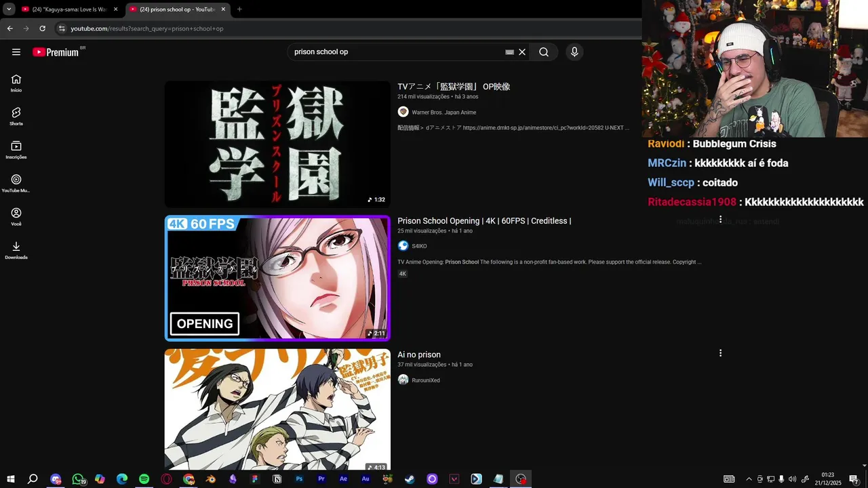Close the Kaguya-sama tab

point(116,9)
